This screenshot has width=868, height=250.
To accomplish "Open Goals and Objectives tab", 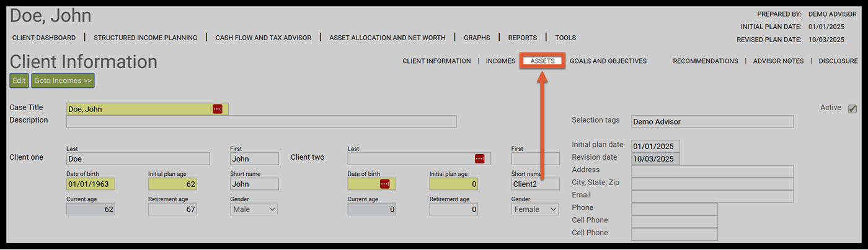I will point(608,61).
